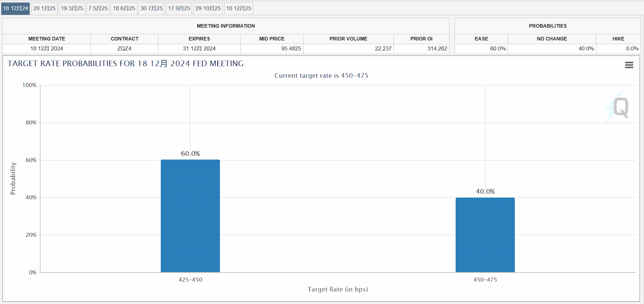The image size is (644, 304).
Task: Click the EASE probability header
Action: pos(481,39)
